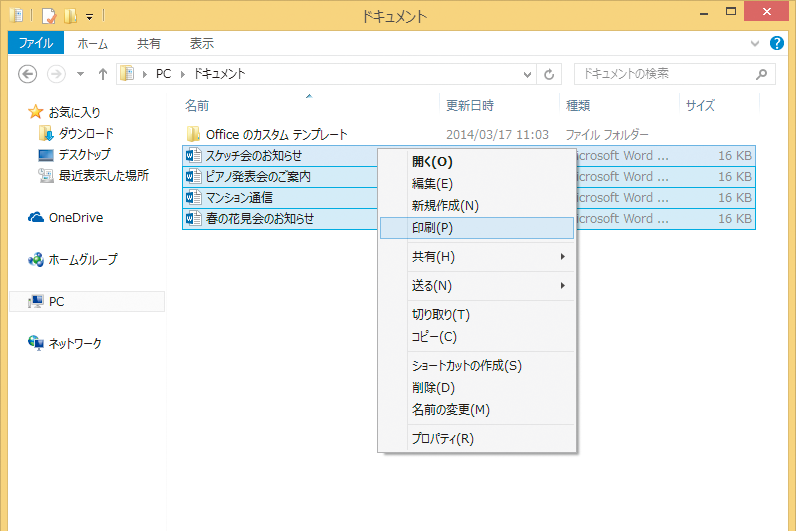
Task: Click the New Folder quick access icon
Action: pos(71,16)
